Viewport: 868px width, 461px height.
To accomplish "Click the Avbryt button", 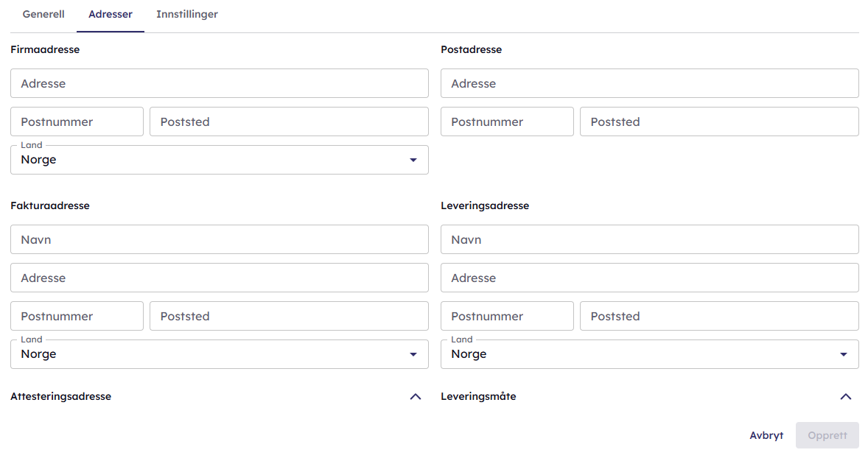I will coord(766,435).
